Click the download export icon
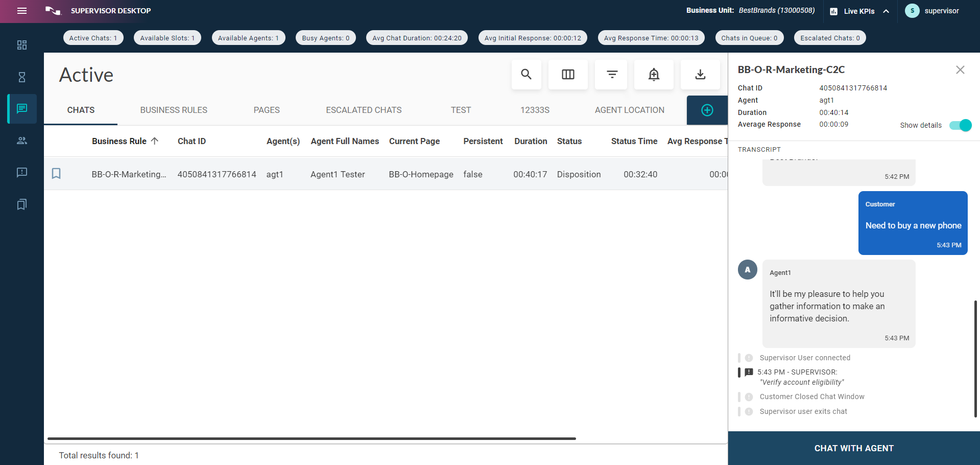980x465 pixels. [x=700, y=75]
